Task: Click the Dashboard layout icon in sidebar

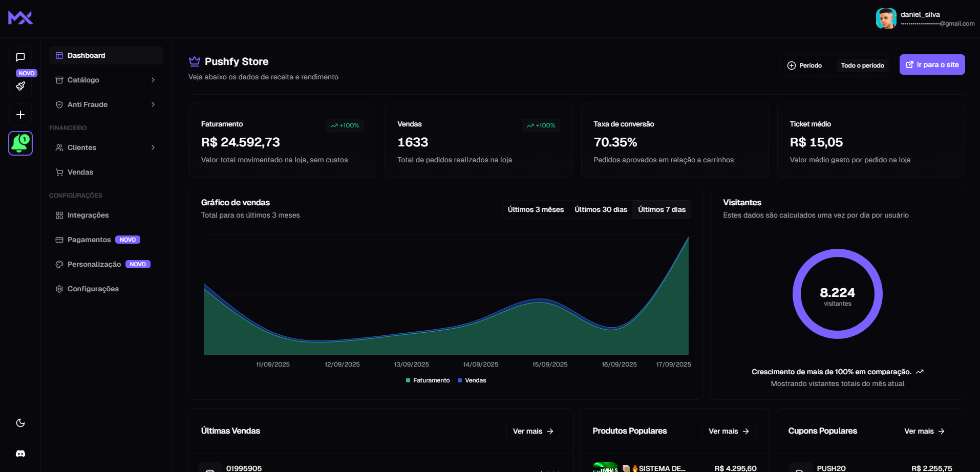Action: point(59,55)
